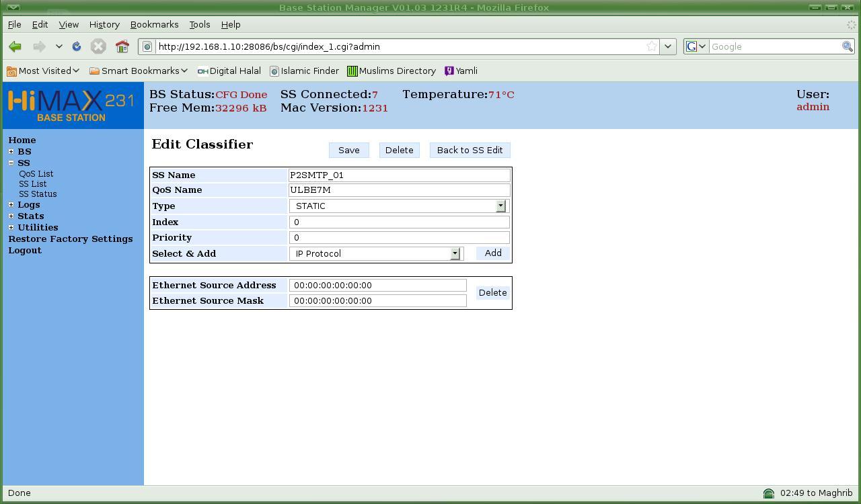Click the search magnifier icon
This screenshot has width=861, height=504.
pyautogui.click(x=848, y=46)
